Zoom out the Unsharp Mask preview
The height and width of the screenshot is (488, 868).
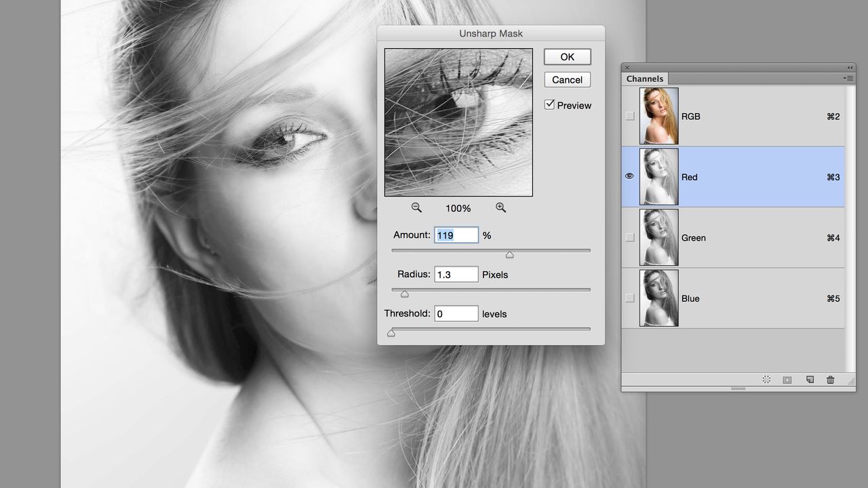(x=416, y=208)
